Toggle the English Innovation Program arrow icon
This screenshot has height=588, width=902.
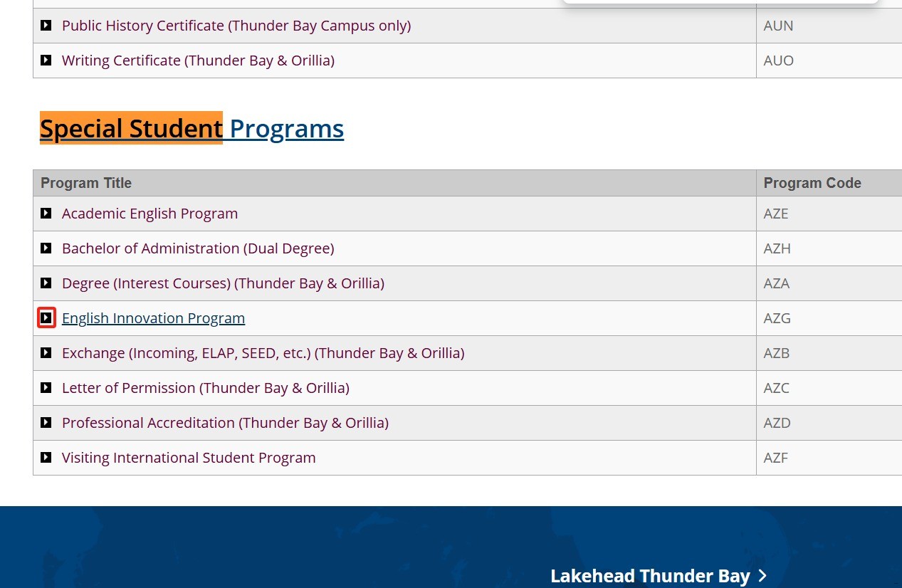(46, 318)
